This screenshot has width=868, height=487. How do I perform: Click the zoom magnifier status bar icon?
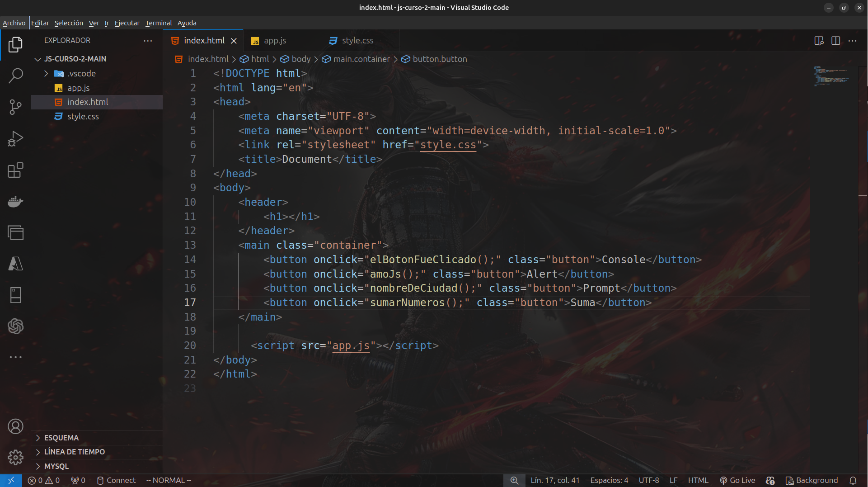point(514,480)
